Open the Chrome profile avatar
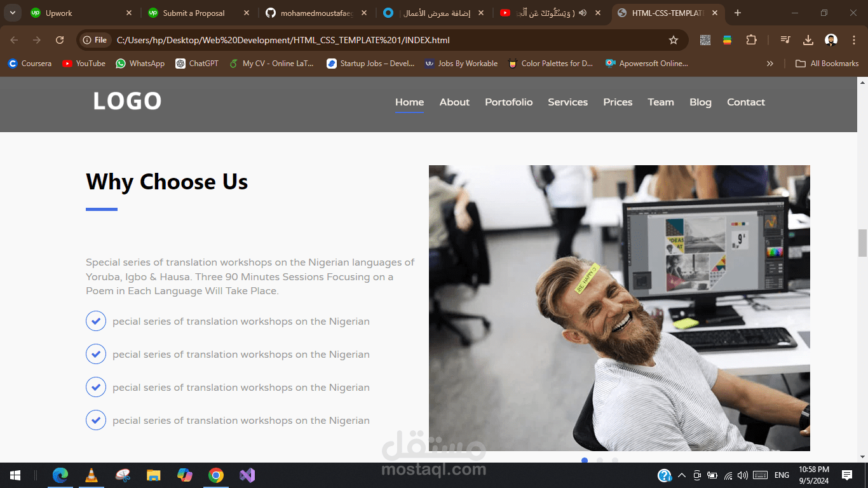Image resolution: width=868 pixels, height=488 pixels. point(831,40)
